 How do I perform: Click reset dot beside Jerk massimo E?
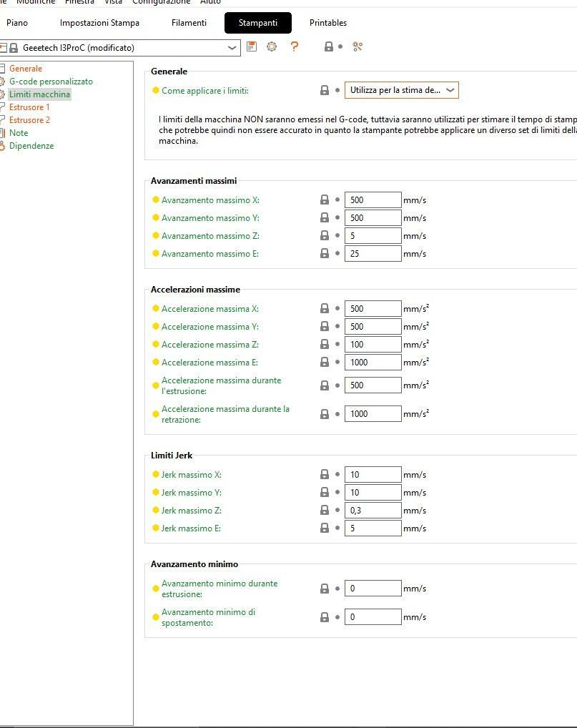[x=337, y=528]
